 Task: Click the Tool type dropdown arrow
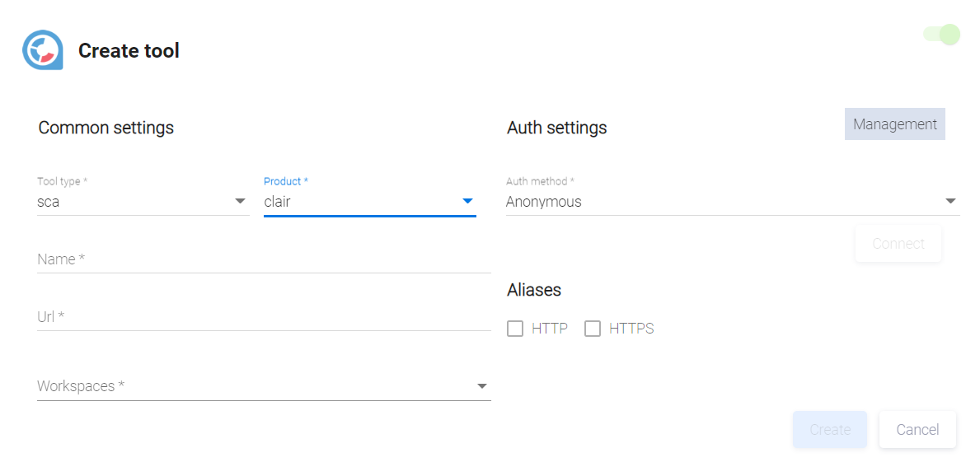pos(240,201)
